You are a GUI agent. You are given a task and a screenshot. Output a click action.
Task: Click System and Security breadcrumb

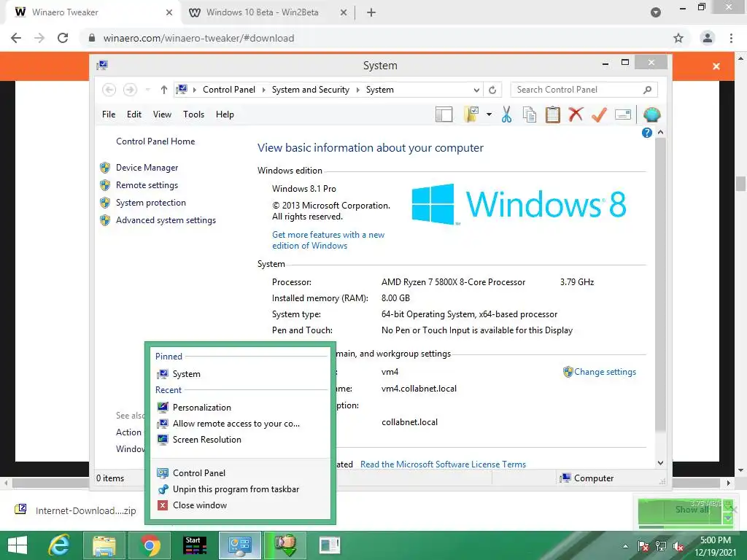(x=311, y=90)
